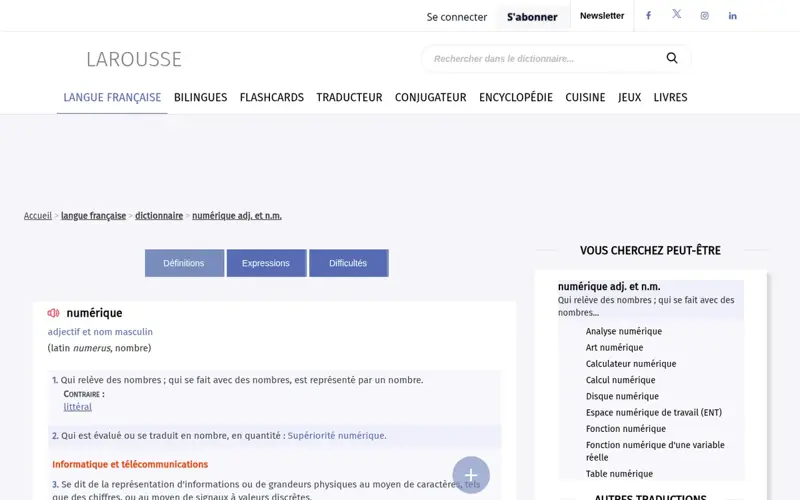This screenshot has height=500, width=800.
Task: Click the S'abonner button
Action: point(532,17)
